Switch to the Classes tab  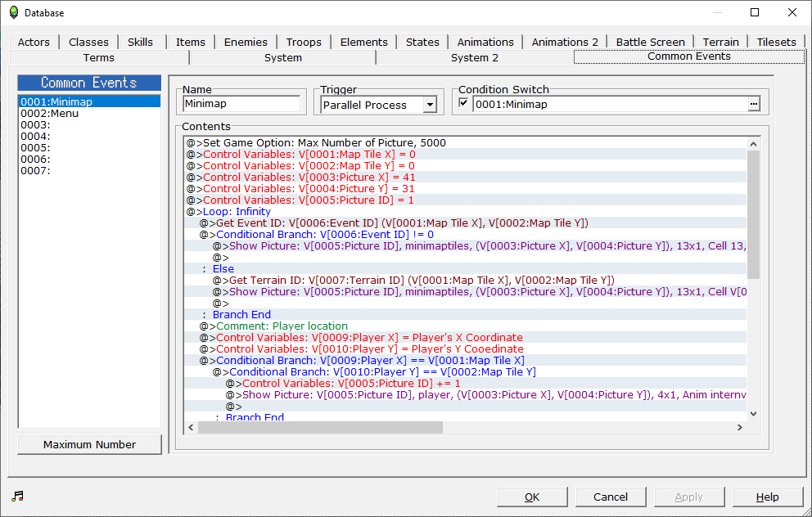pos(88,42)
